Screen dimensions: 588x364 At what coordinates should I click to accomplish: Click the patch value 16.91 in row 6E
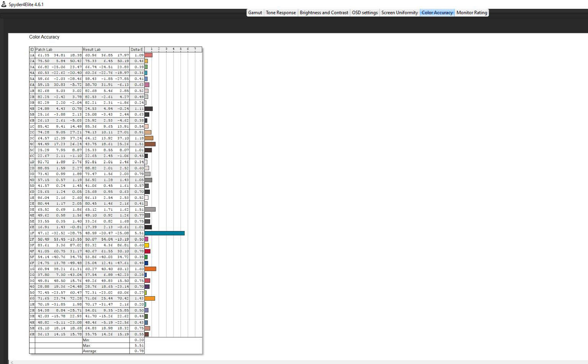(43, 227)
